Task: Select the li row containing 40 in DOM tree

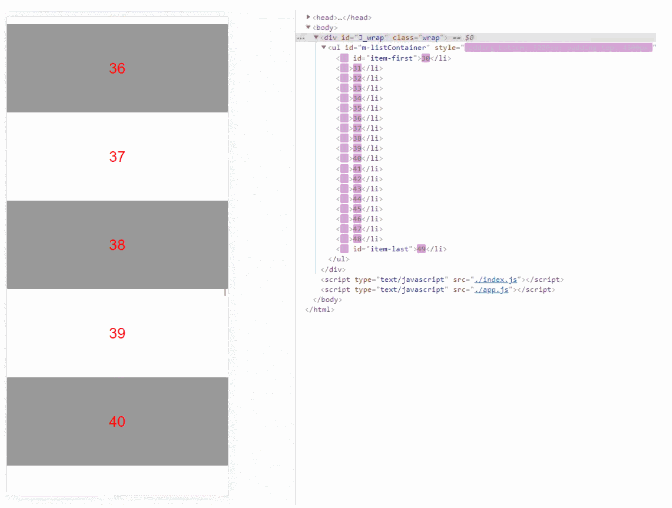Action: point(359,158)
